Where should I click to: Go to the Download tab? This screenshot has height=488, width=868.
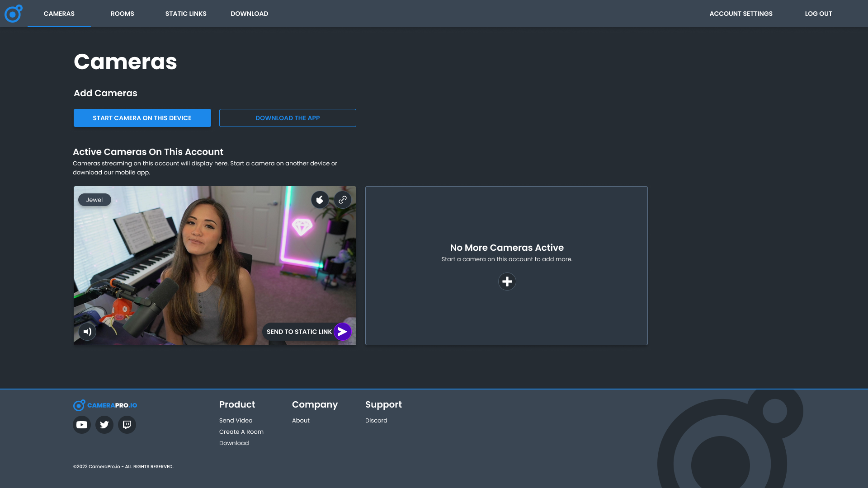(x=249, y=14)
